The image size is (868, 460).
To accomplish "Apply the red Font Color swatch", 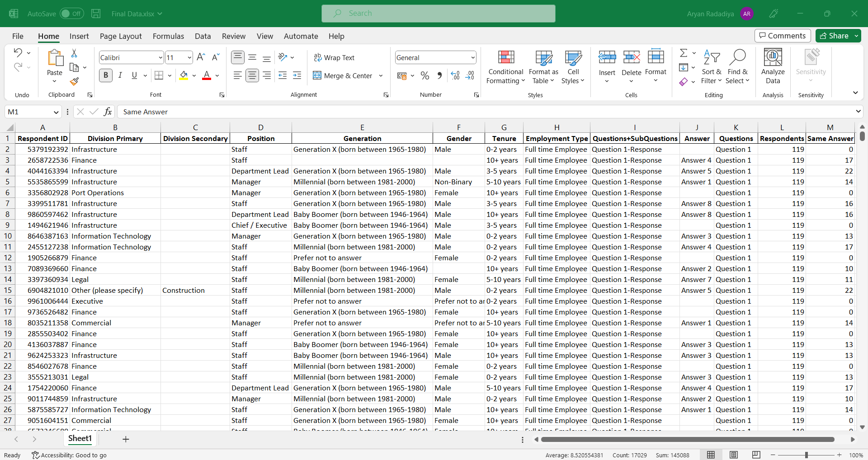I will pyautogui.click(x=207, y=75).
